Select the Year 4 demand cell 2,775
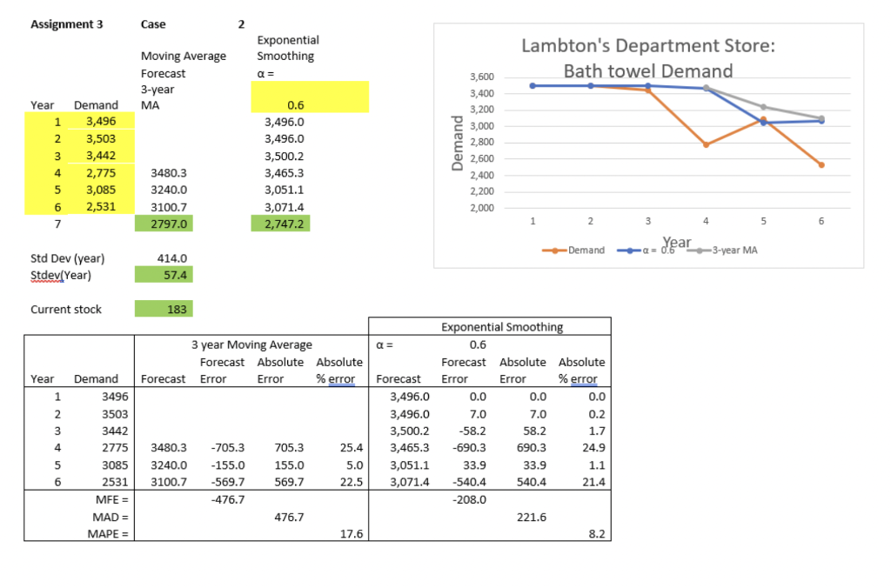 coord(101,172)
